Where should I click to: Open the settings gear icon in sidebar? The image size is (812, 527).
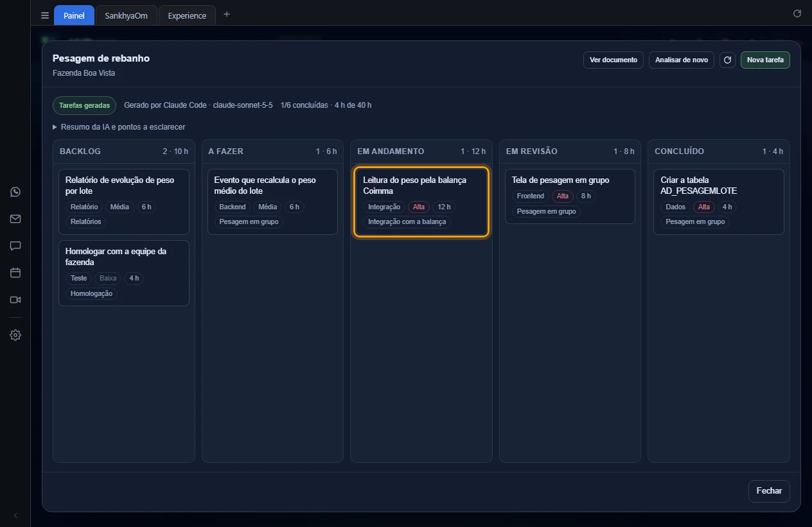point(15,335)
